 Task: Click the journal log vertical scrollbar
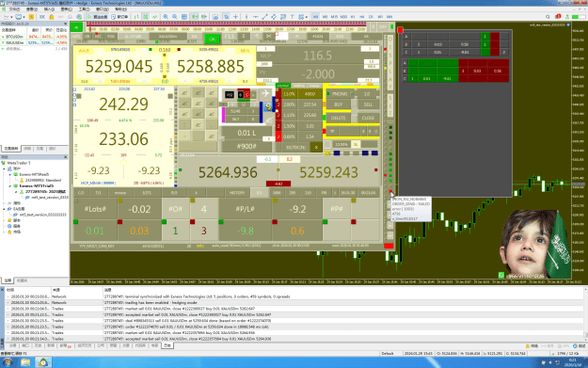click(x=585, y=313)
